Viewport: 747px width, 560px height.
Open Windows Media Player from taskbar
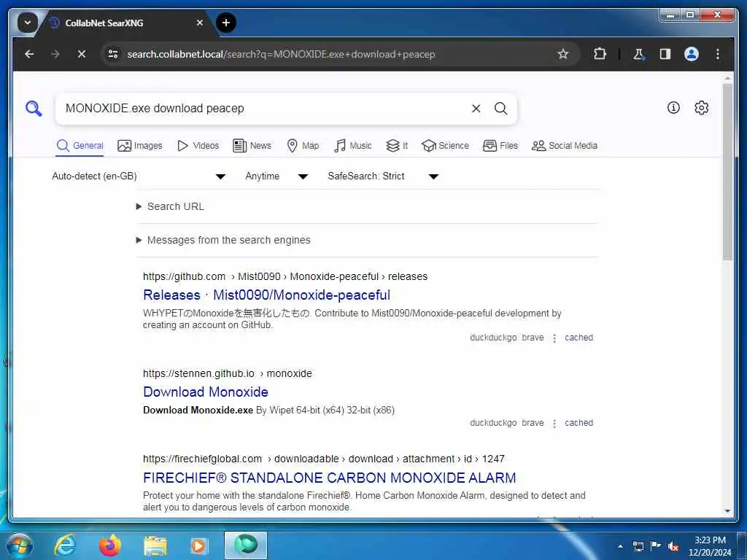(198, 546)
